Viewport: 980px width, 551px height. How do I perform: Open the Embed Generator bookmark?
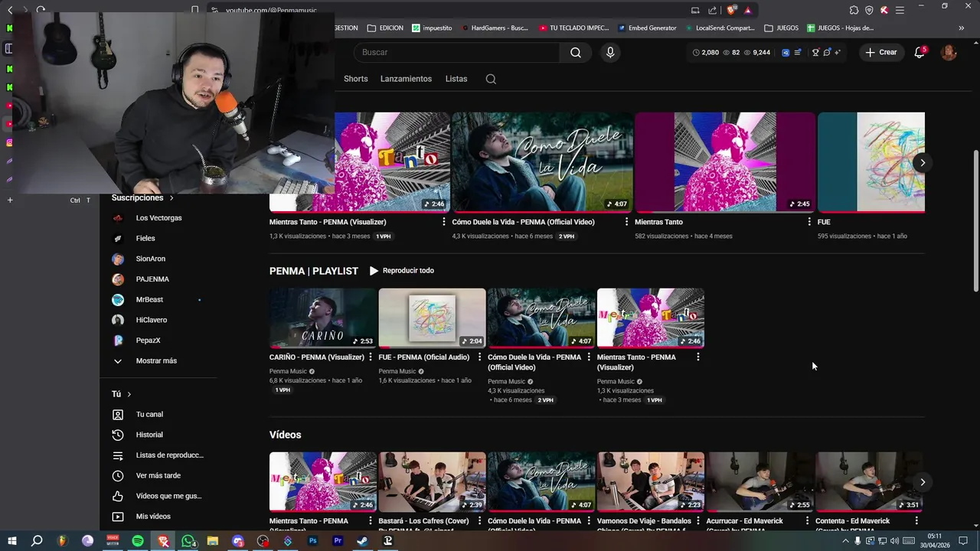point(647,28)
